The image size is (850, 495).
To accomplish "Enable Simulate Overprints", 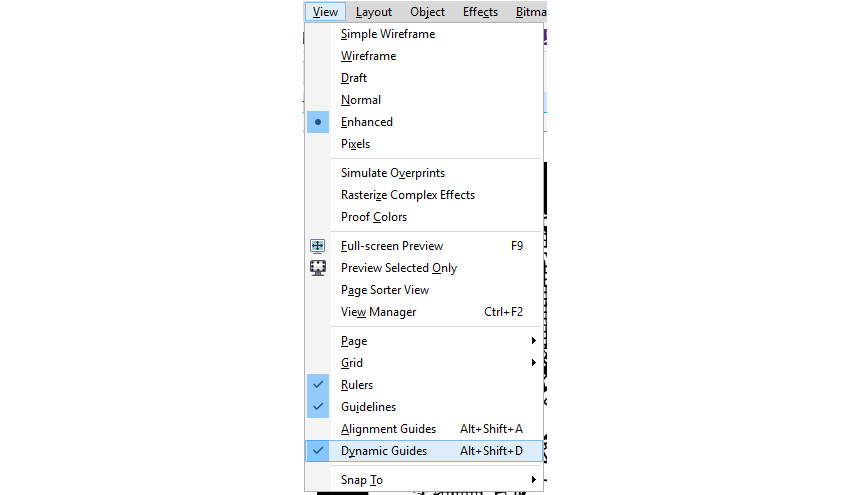I will [x=392, y=173].
